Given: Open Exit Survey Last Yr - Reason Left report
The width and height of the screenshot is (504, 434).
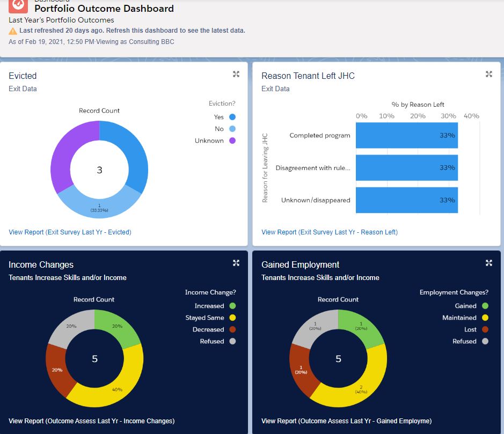Looking at the screenshot, I should 330,232.
